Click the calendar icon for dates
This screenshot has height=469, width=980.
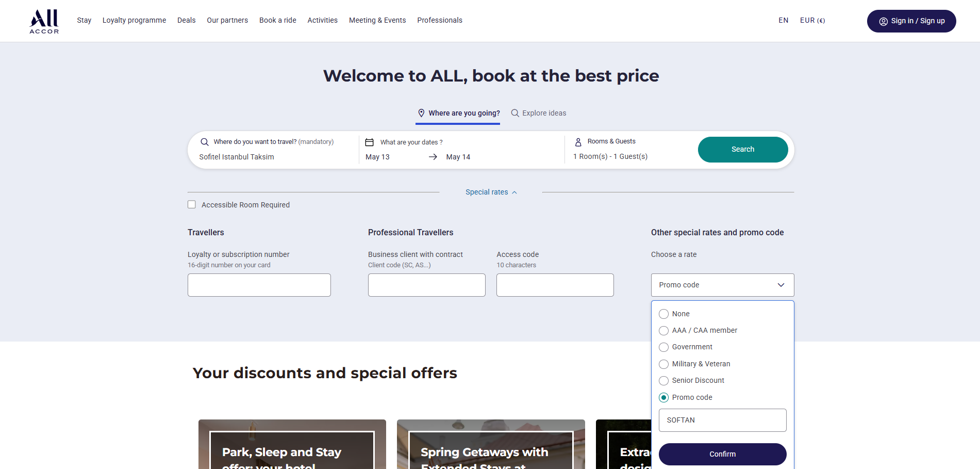point(370,142)
